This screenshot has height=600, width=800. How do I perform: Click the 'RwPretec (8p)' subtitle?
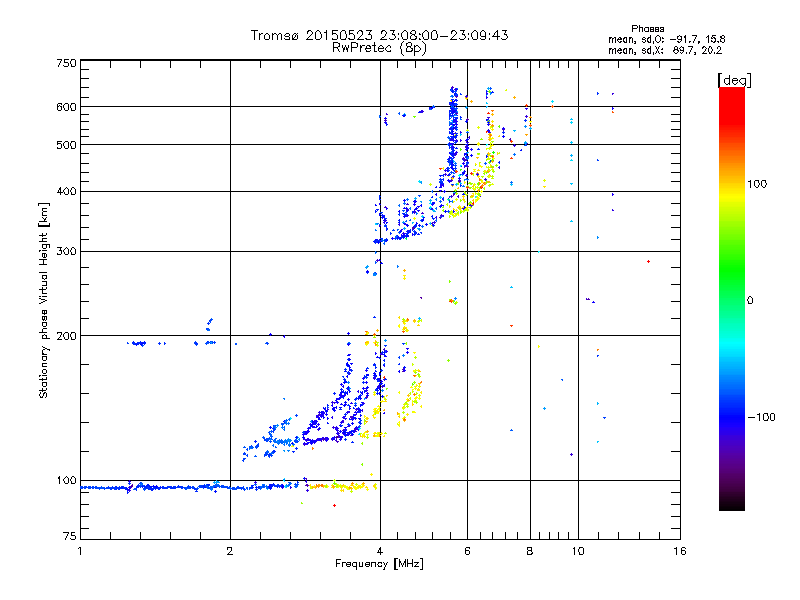(379, 48)
